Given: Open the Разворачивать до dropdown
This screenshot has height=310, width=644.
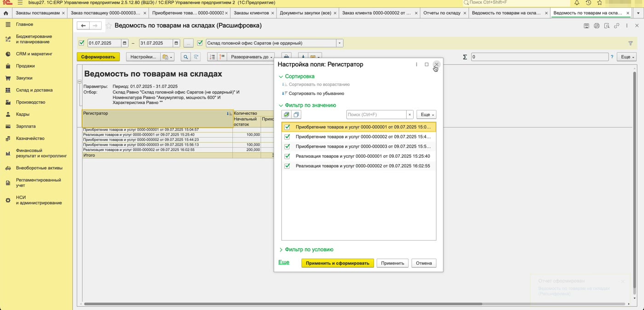Looking at the screenshot, I should (251, 57).
